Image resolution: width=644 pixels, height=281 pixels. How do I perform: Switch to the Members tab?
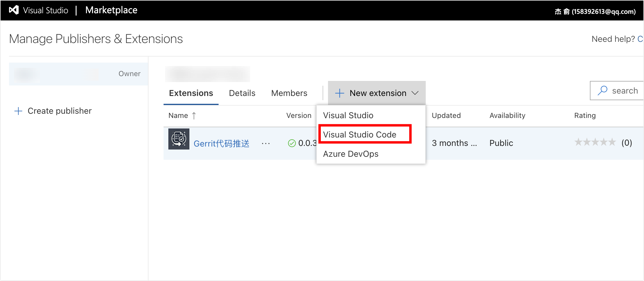coord(289,93)
